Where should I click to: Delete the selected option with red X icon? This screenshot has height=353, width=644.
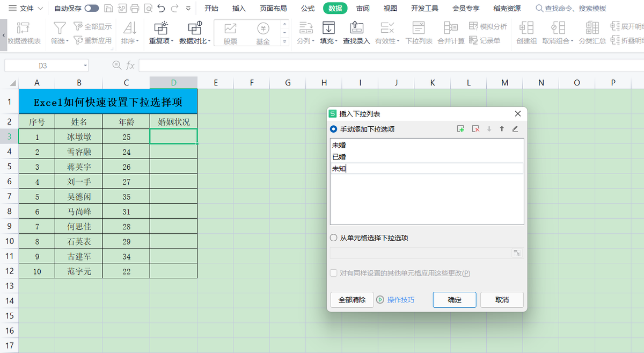(x=475, y=129)
